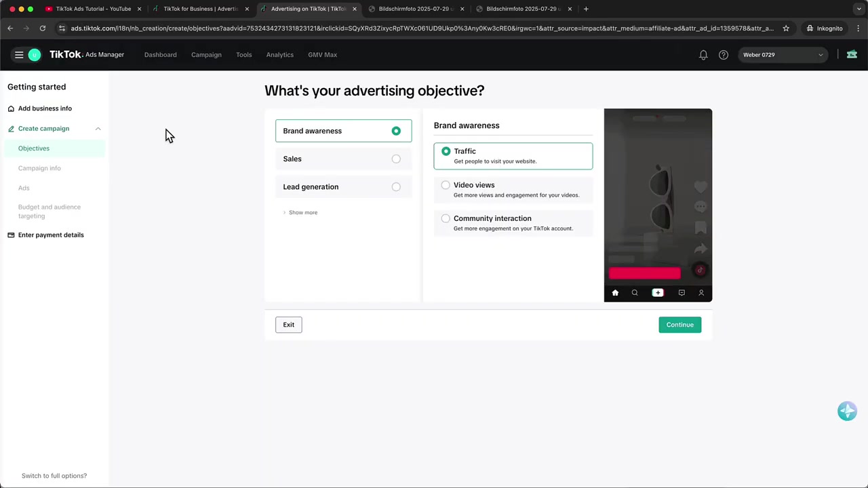Viewport: 868px width, 488px height.
Task: Choose the Video views option
Action: coord(513,190)
